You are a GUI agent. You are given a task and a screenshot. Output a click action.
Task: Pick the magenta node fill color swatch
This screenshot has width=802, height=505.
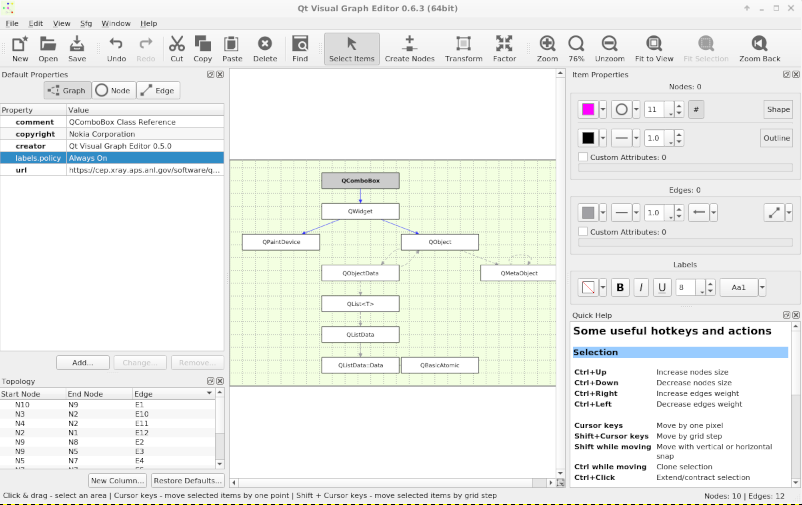588,109
